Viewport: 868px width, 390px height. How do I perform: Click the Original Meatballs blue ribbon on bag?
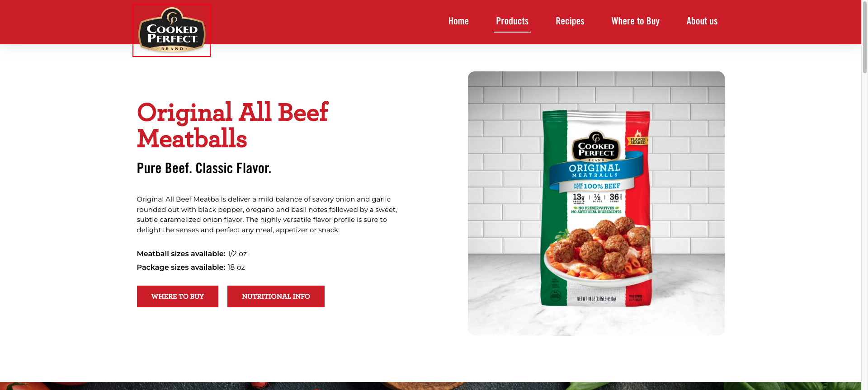click(595, 170)
